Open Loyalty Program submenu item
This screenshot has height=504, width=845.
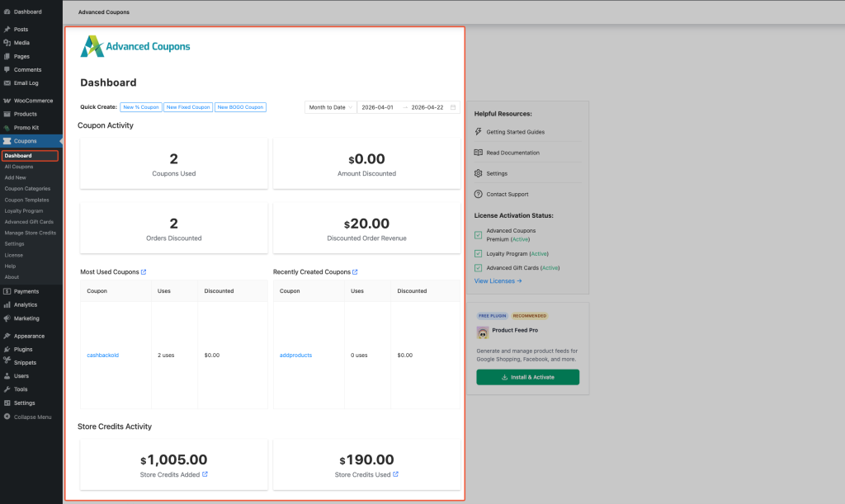click(24, 211)
